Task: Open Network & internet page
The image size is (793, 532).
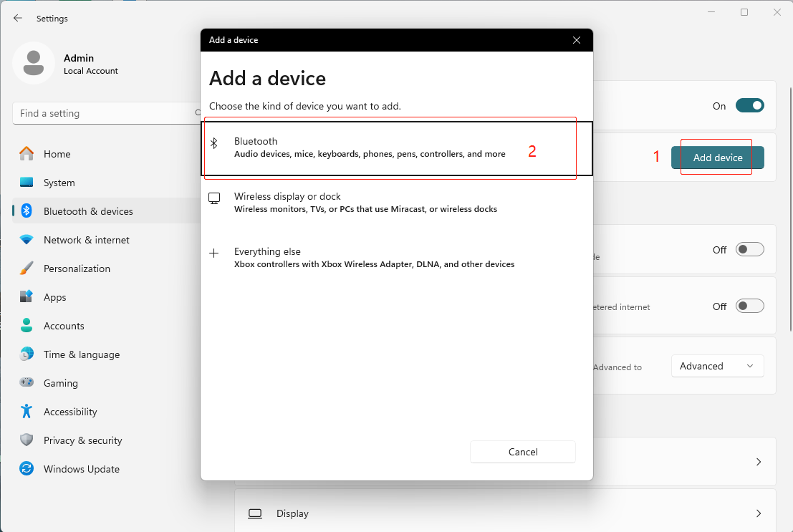Action: point(106,240)
